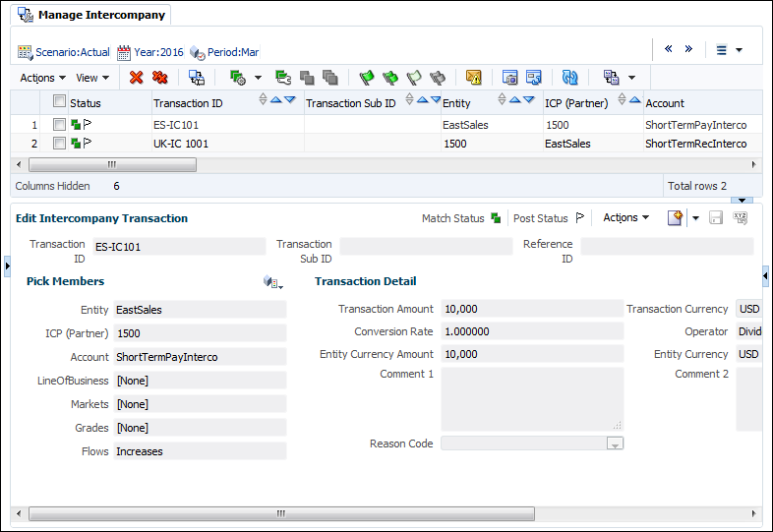This screenshot has width=773, height=532.
Task: Go to previous with double left arrows
Action: pyautogui.click(x=669, y=49)
